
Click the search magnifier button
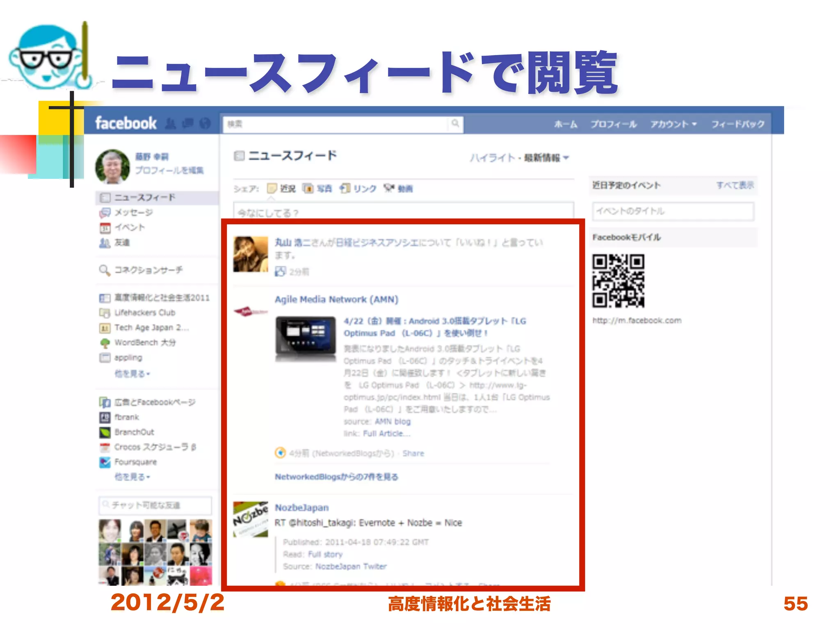(x=455, y=123)
